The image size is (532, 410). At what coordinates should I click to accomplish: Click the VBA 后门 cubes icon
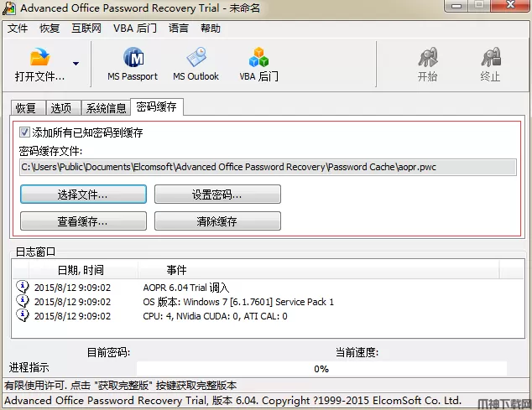pyautogui.click(x=259, y=57)
